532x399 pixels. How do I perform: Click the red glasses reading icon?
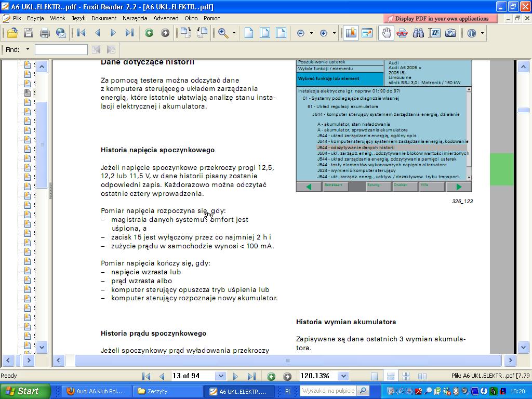403,33
